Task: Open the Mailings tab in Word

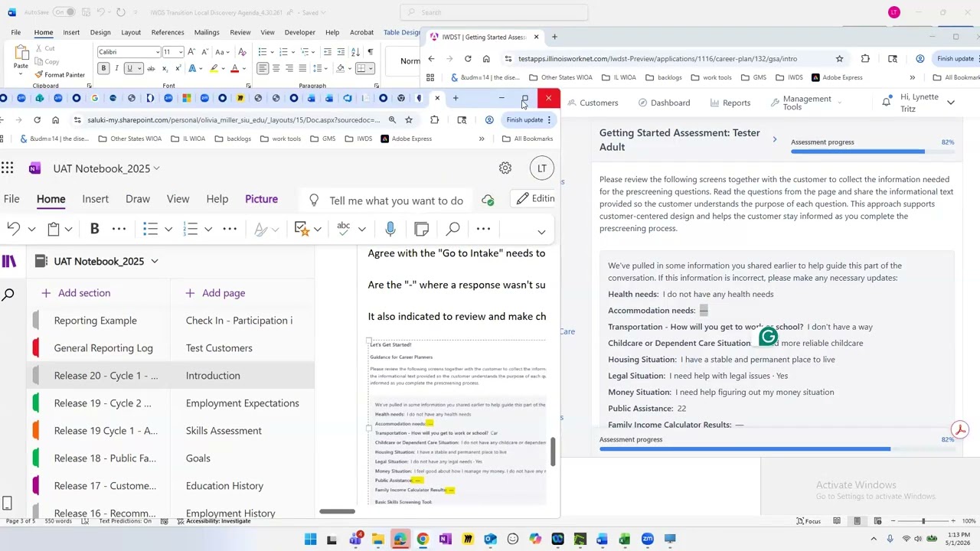Action: [207, 32]
